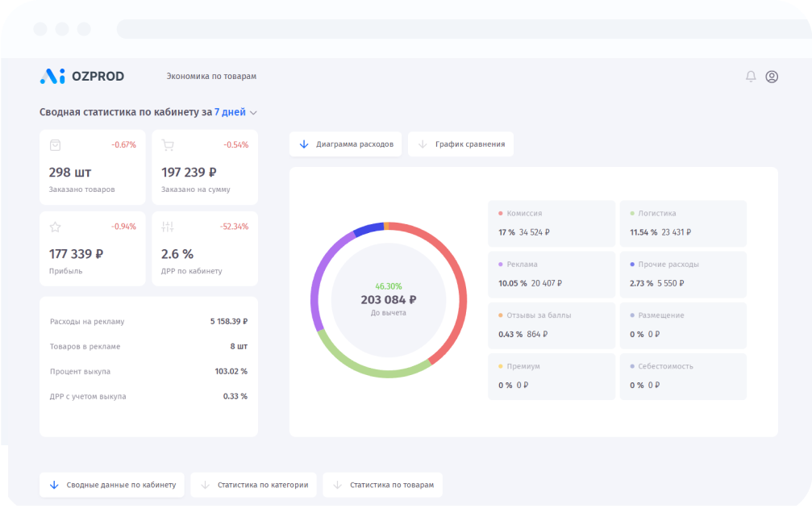The height and width of the screenshot is (513, 812).
Task: Open Экономика по товарам menu item
Action: click(x=211, y=77)
